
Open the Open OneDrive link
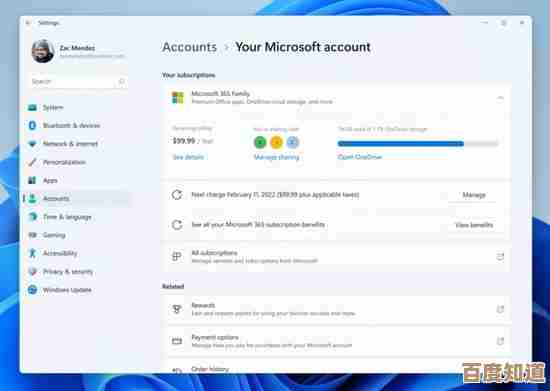(x=360, y=157)
